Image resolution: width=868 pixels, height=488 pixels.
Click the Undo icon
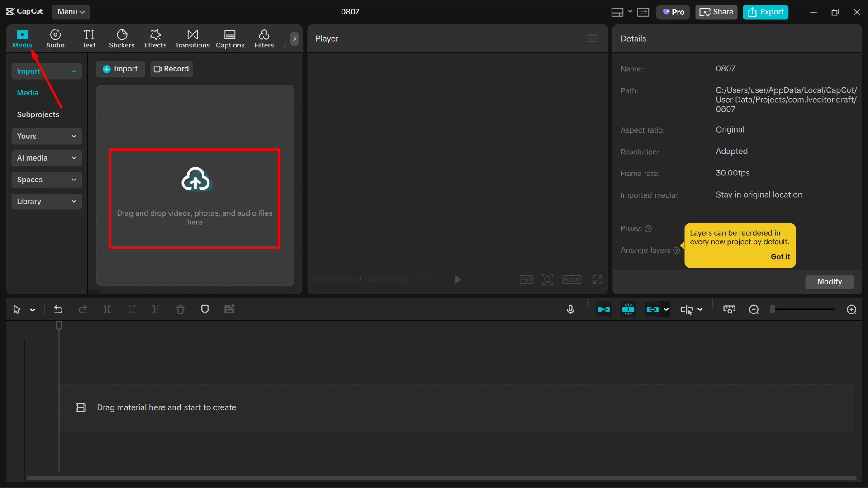(x=58, y=309)
